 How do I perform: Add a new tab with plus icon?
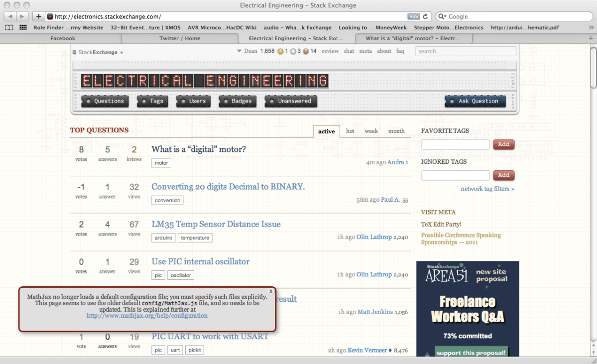[591, 38]
